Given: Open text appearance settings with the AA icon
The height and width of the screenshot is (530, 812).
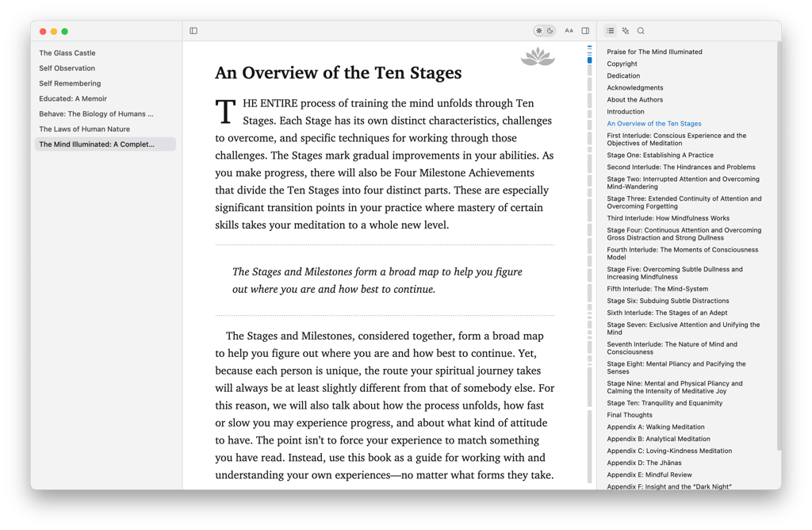Looking at the screenshot, I should point(569,30).
